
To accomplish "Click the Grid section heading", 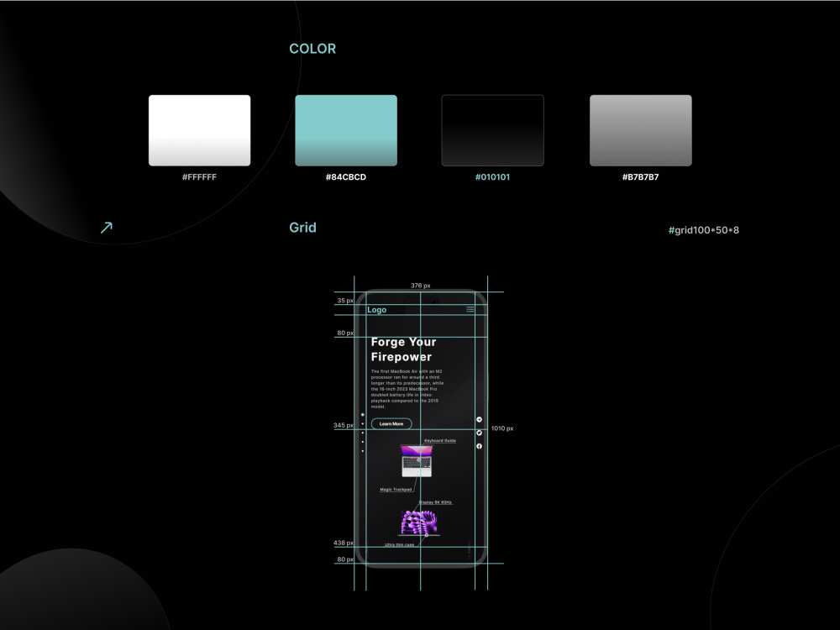I will click(x=302, y=228).
